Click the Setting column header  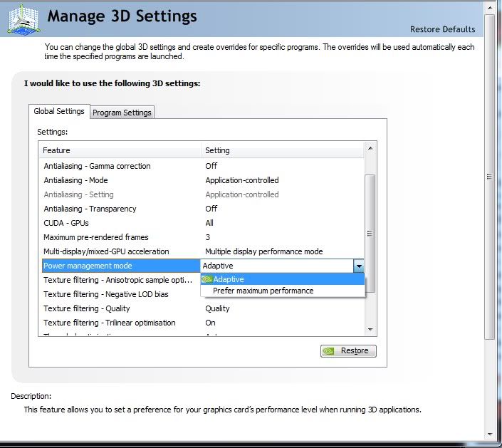pyautogui.click(x=283, y=150)
